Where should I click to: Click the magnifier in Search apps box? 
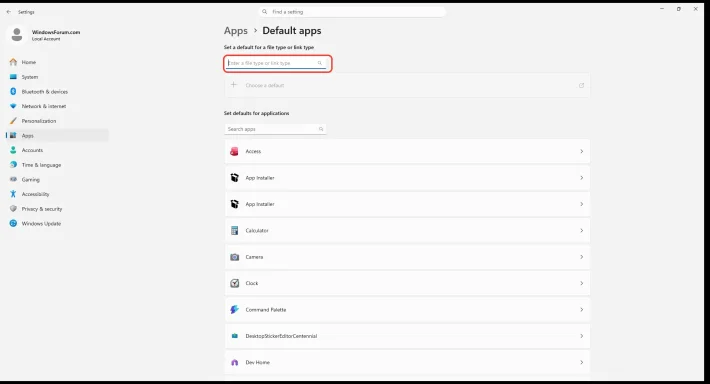(321, 129)
